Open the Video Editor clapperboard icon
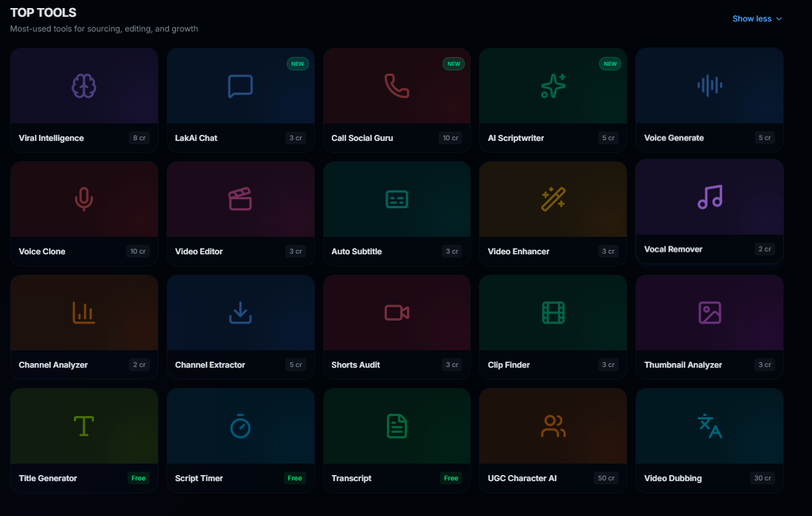 click(x=240, y=199)
